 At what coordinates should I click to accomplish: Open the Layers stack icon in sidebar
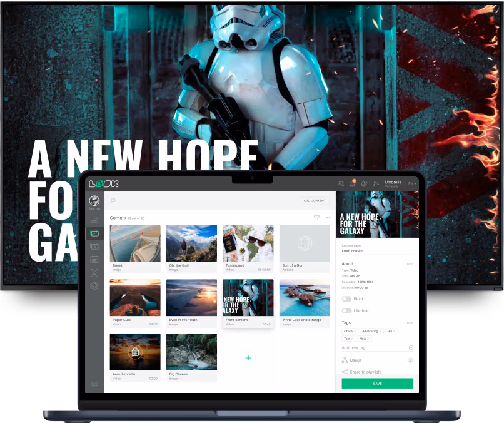pyautogui.click(x=94, y=285)
